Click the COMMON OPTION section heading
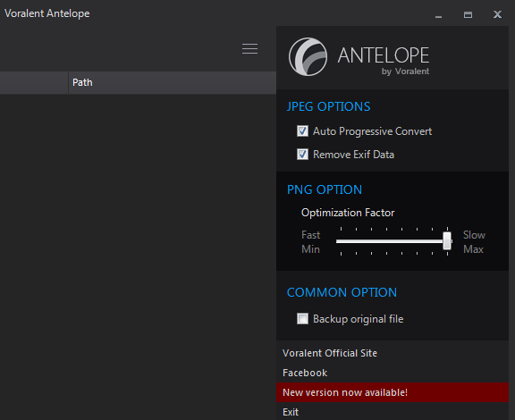This screenshot has width=515, height=420. pyautogui.click(x=342, y=292)
